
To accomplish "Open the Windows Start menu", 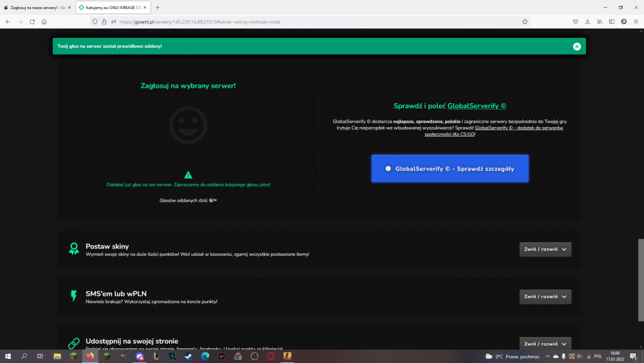I will click(8, 357).
